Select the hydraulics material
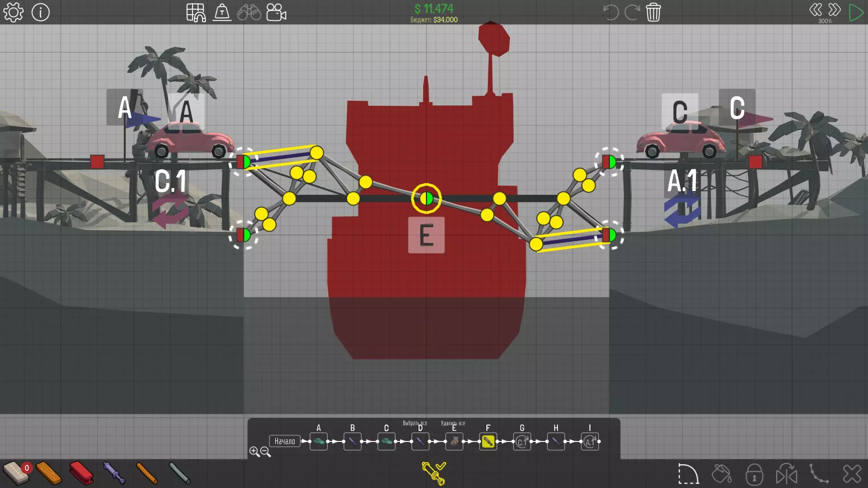This screenshot has width=868, height=488. coord(114,473)
